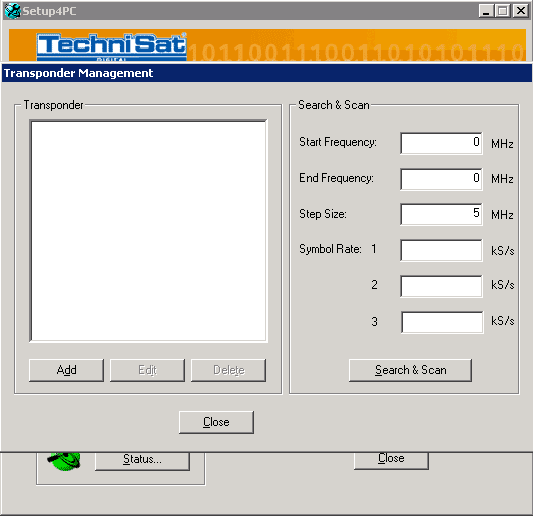The height and width of the screenshot is (516, 533).
Task: Focus the End Frequency field
Action: [441, 179]
